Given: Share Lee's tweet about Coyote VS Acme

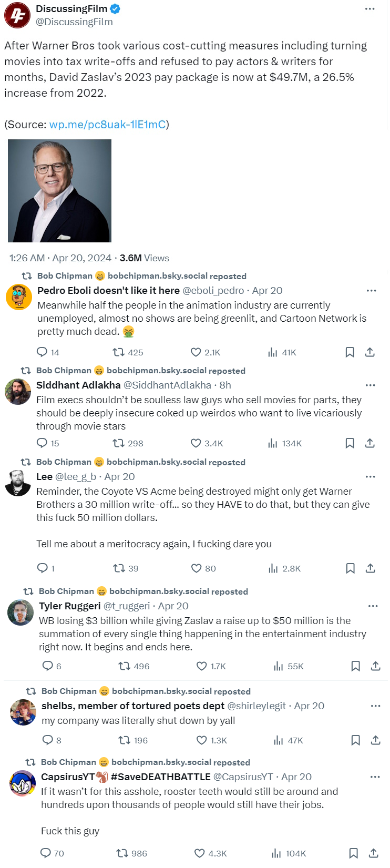Looking at the screenshot, I should click(x=370, y=568).
